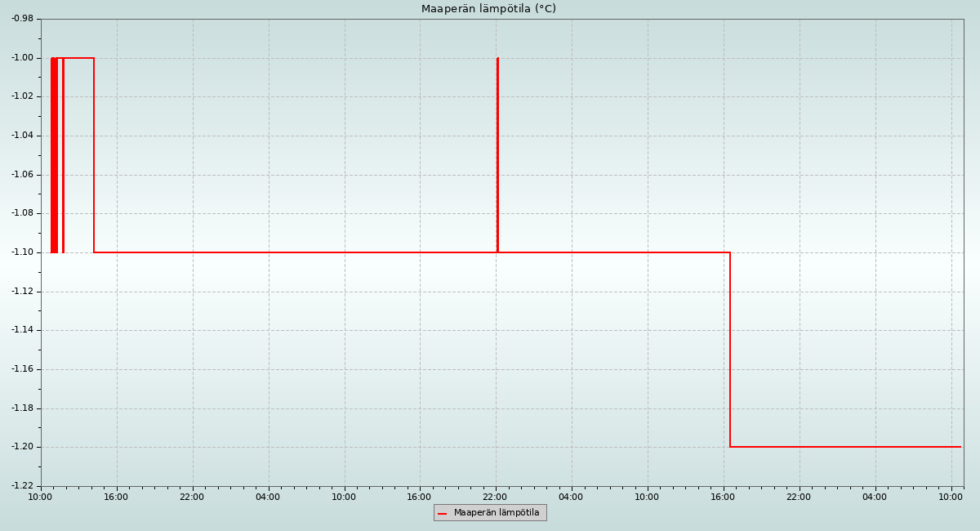The image size is (980, 531).
Task: Select the -1.02 y-axis value
Action: click(22, 96)
